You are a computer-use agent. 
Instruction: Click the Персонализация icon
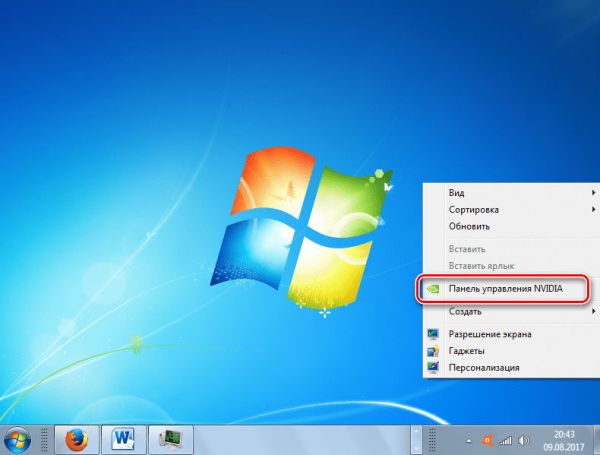point(433,368)
